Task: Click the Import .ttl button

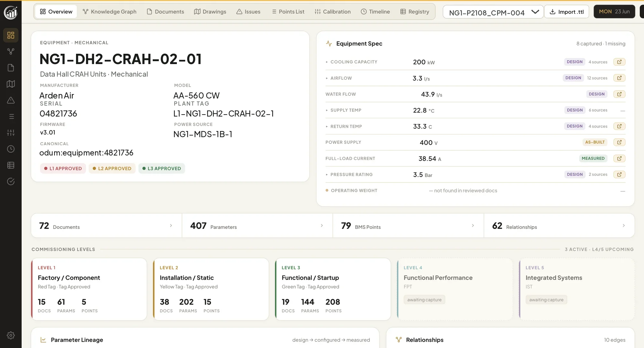Action: click(x=567, y=12)
